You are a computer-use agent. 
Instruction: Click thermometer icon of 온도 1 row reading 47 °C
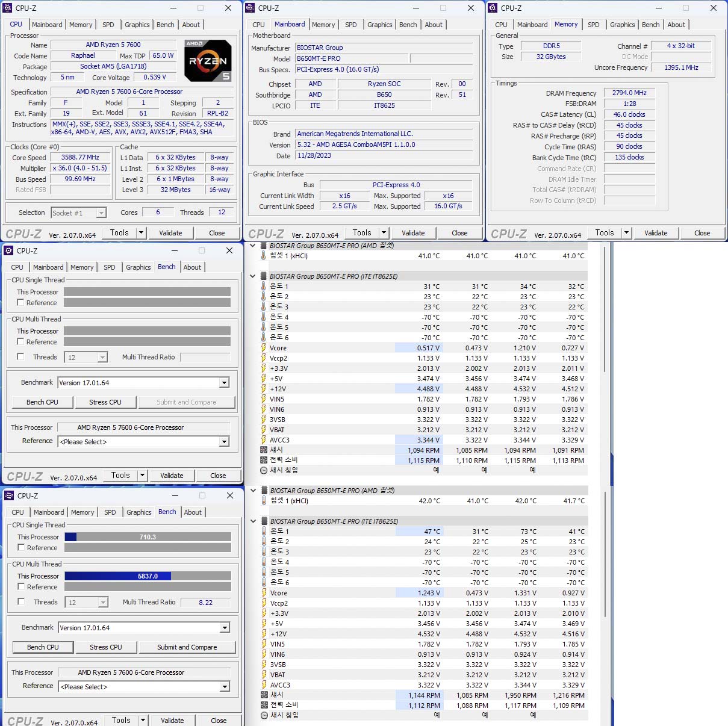264,531
